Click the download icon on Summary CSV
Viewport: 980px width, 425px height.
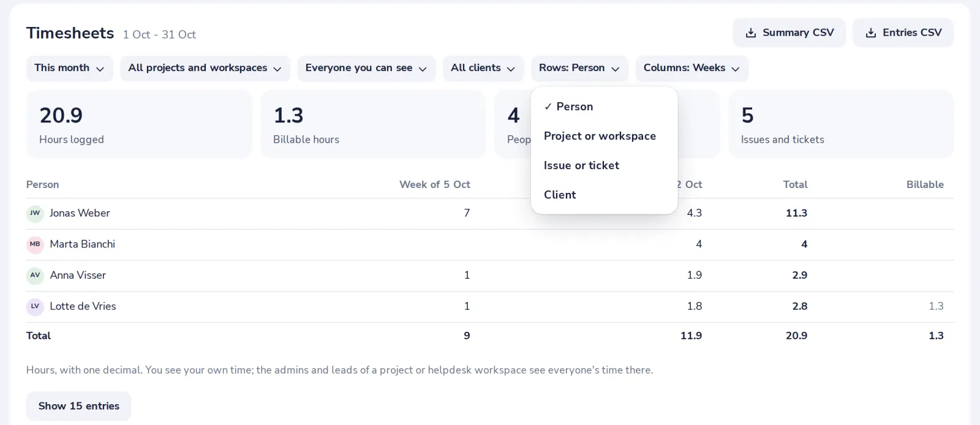tap(750, 33)
